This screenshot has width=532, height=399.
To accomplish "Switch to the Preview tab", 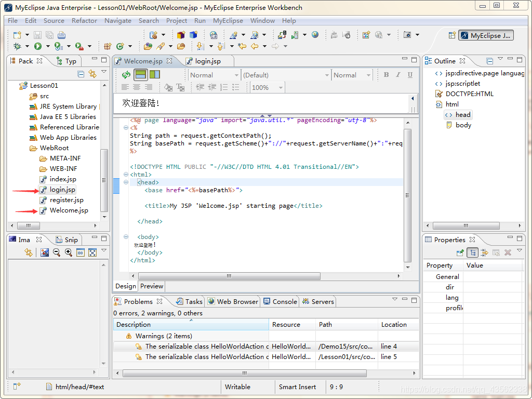I will click(152, 286).
